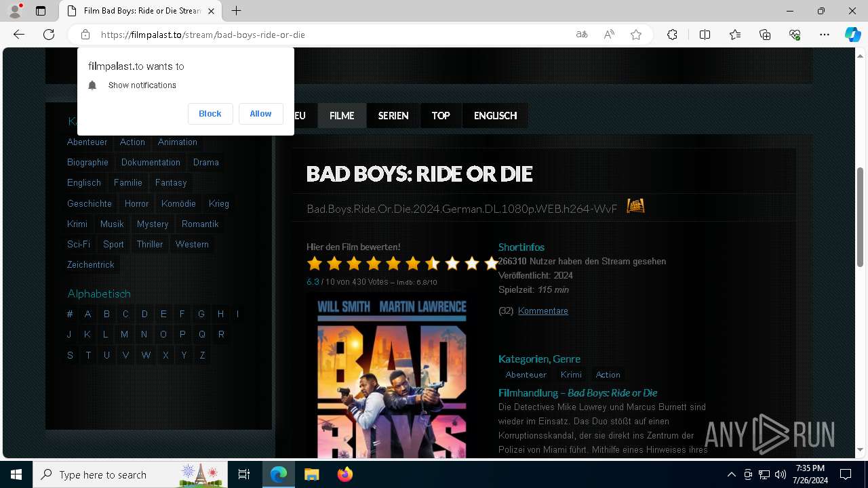The image size is (868, 488).
Task: Open Browser essentials icon
Action: 795,35
